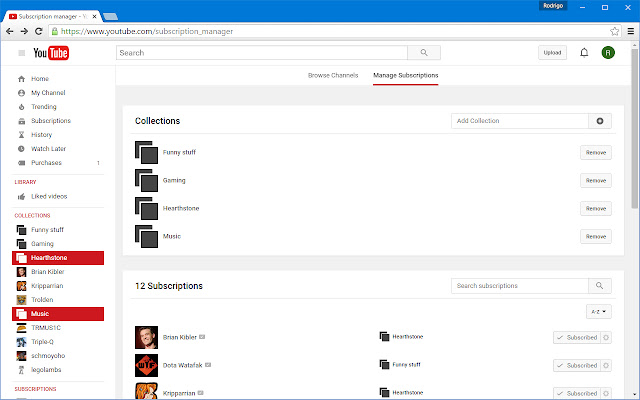Reload the page

(39, 31)
